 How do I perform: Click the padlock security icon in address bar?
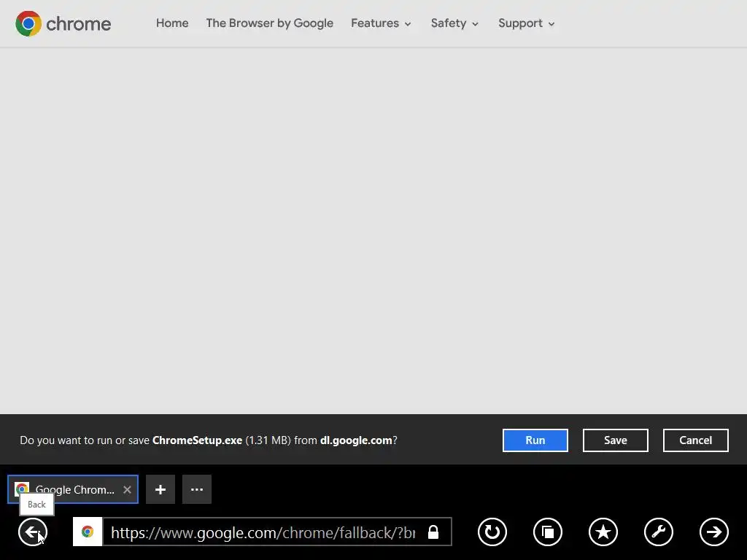pyautogui.click(x=433, y=532)
